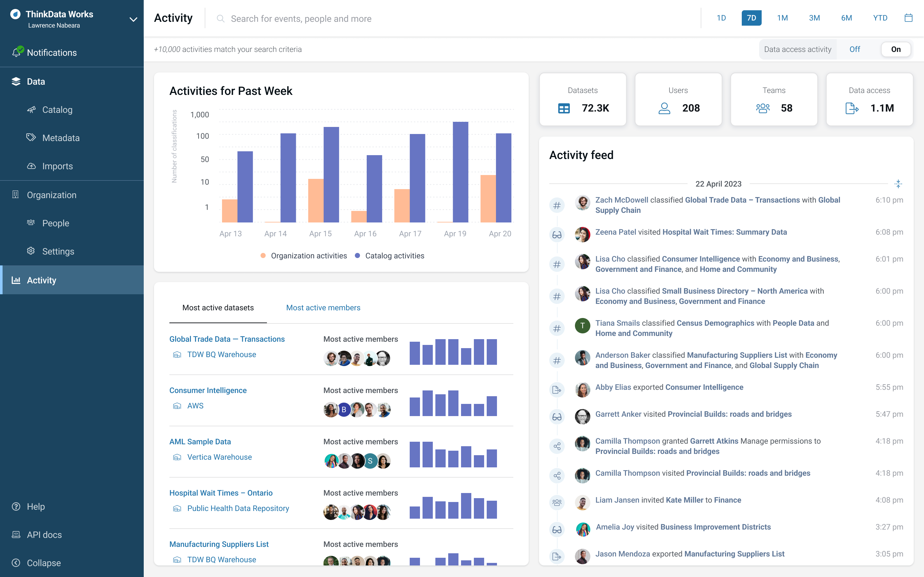Click the Organization icon in sidebar

(x=15, y=194)
